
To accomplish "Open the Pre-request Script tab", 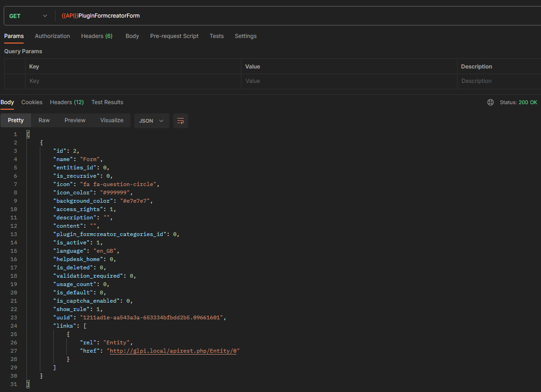I will pos(174,36).
